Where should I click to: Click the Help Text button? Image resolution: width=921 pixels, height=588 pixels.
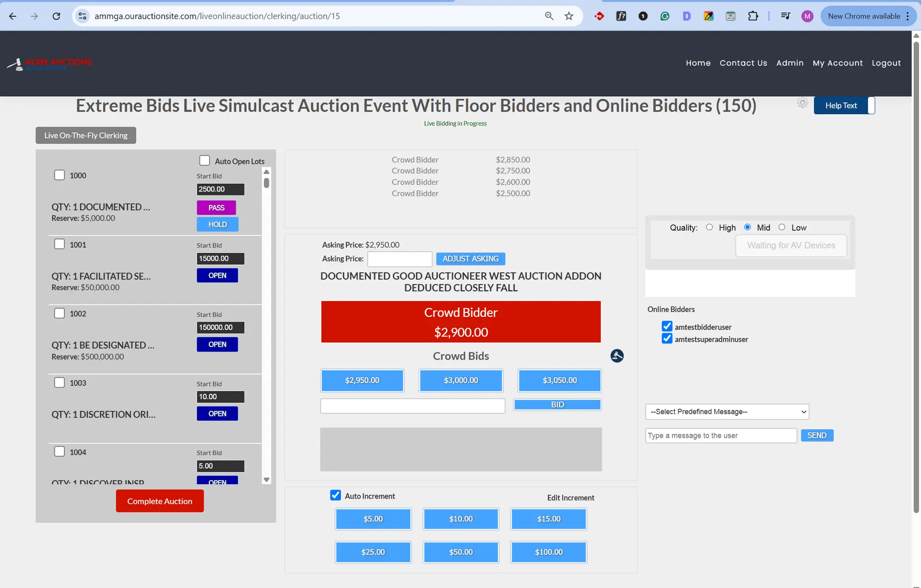(x=841, y=105)
